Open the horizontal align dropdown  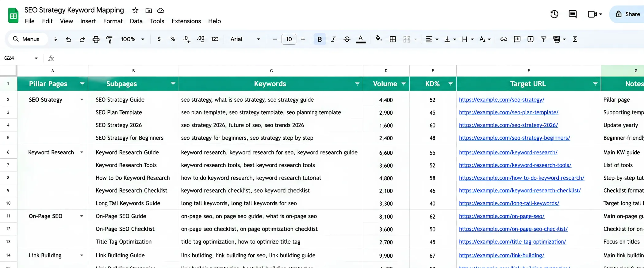coord(432,39)
